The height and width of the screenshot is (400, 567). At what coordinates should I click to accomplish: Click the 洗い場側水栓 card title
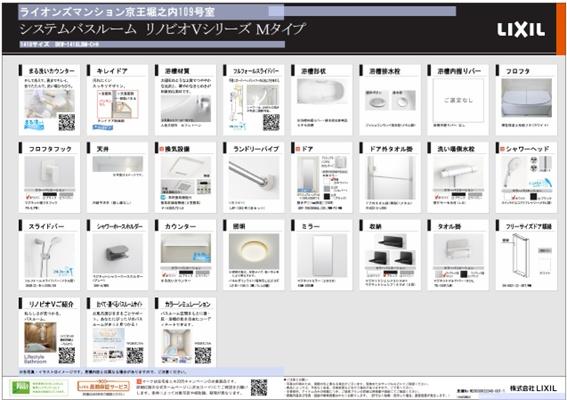tap(456, 149)
